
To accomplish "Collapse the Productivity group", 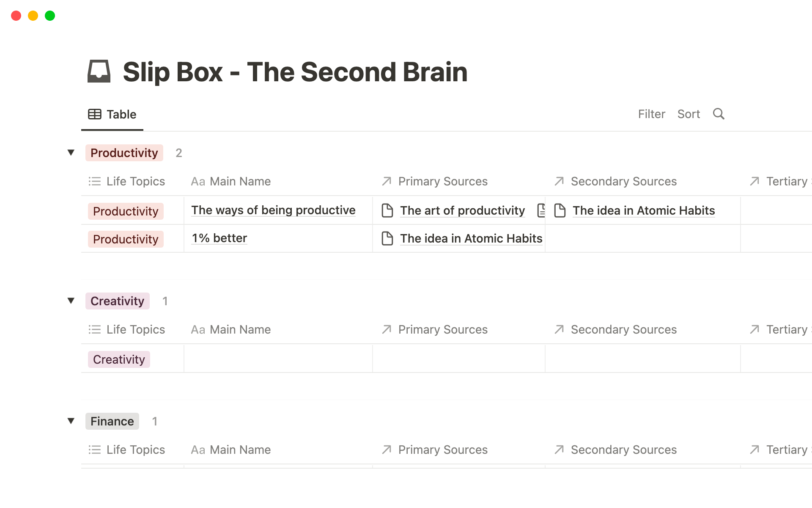I will (x=71, y=152).
